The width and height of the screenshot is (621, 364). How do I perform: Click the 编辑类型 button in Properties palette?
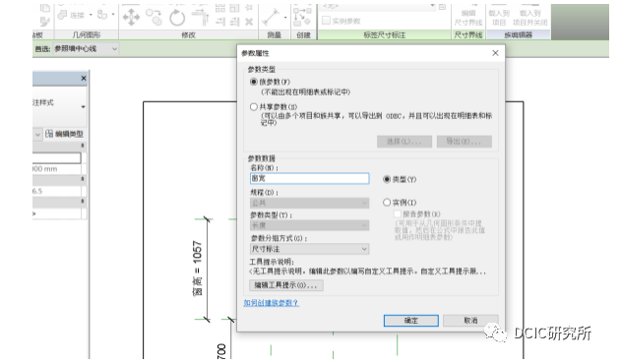(65, 134)
